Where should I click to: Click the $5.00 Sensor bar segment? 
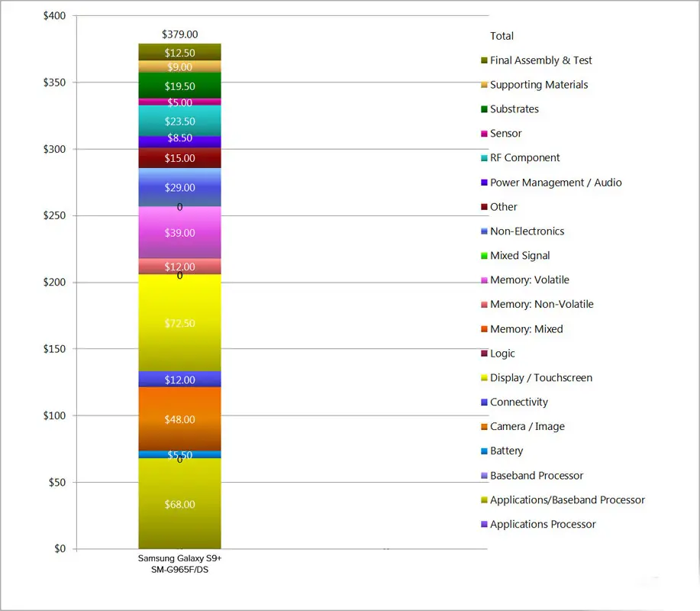[179, 102]
